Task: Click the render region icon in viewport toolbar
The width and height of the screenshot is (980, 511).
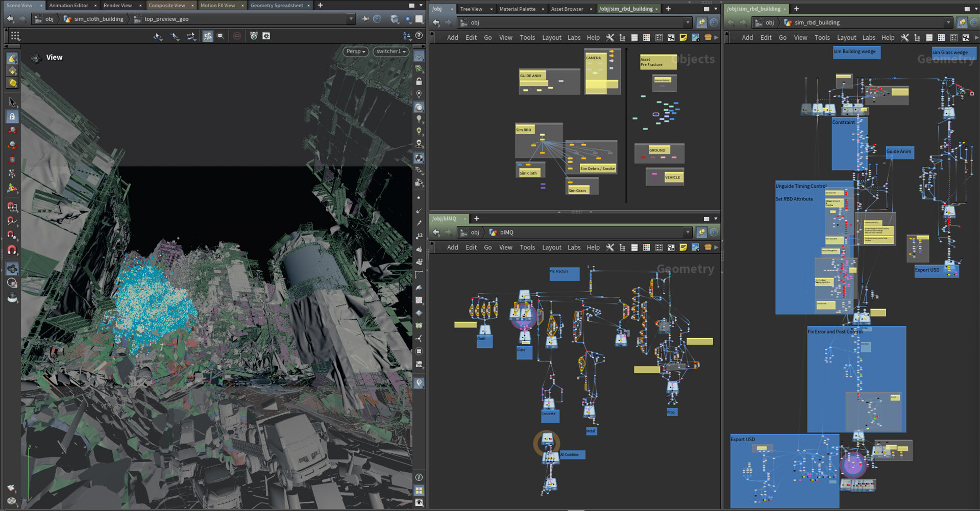Action: [220, 36]
